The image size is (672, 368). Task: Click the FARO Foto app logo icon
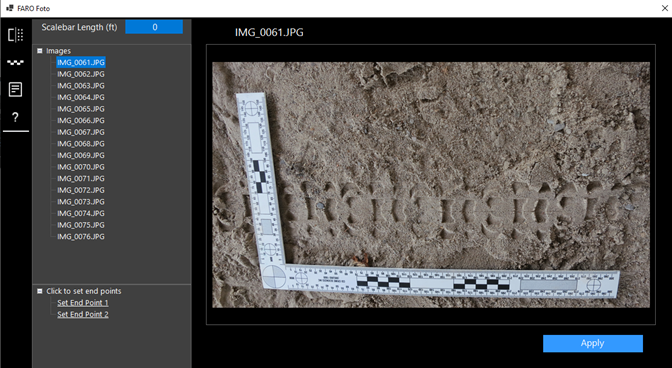point(9,8)
